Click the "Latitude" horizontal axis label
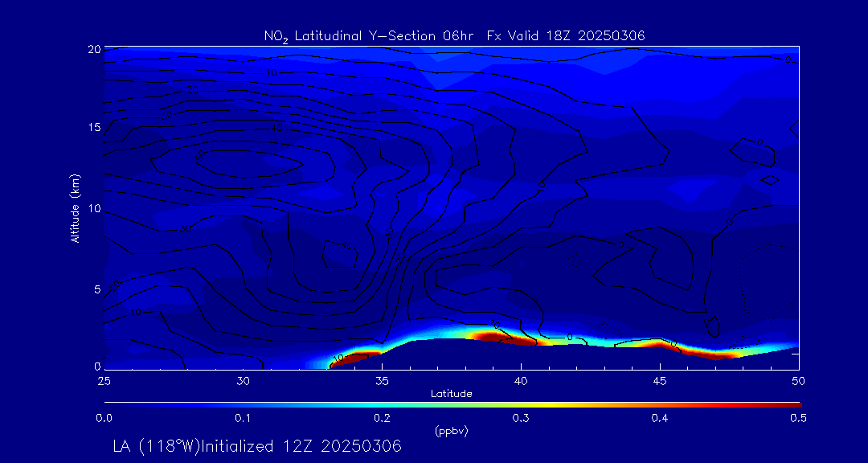 451,395
